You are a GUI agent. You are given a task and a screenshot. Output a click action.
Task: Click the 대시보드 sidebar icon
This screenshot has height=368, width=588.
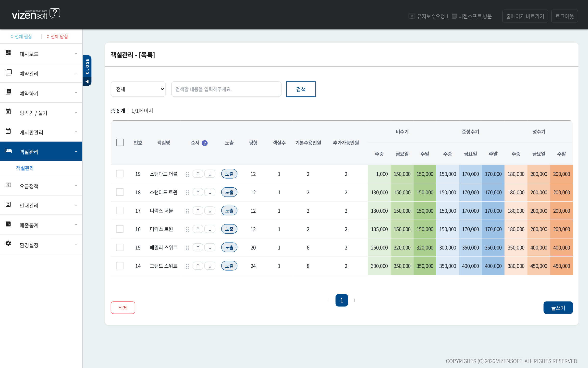[x=8, y=53]
